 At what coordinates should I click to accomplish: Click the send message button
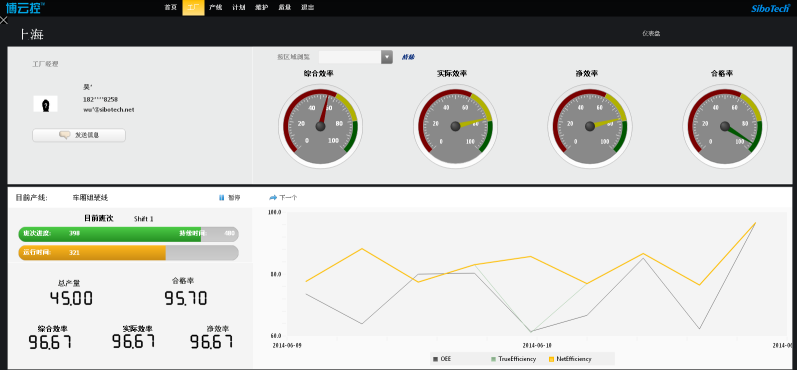[x=79, y=135]
